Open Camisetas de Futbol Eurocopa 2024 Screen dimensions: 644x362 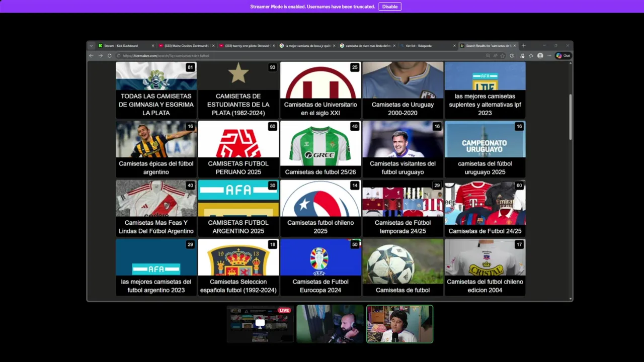(320, 267)
